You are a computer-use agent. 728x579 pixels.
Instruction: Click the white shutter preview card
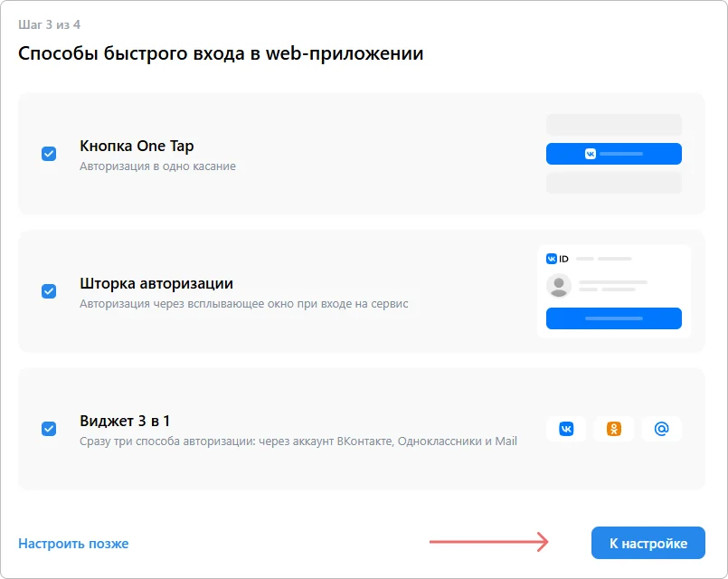coord(613,289)
